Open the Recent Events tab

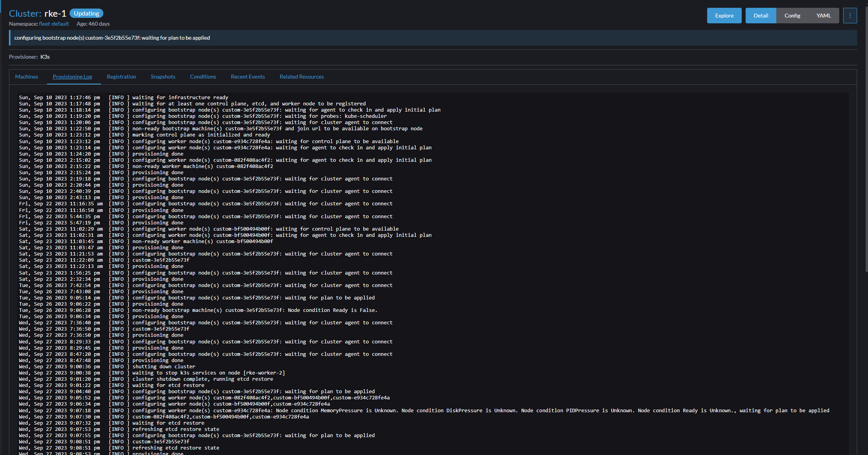pyautogui.click(x=248, y=77)
